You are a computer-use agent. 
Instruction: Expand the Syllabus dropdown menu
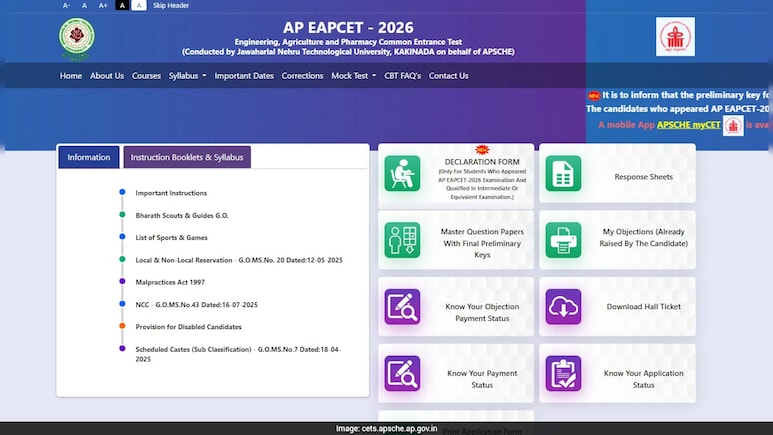coord(187,75)
